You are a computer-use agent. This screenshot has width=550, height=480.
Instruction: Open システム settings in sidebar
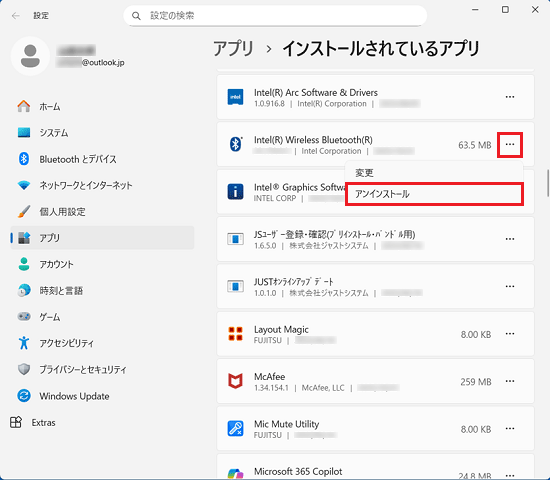102,133
